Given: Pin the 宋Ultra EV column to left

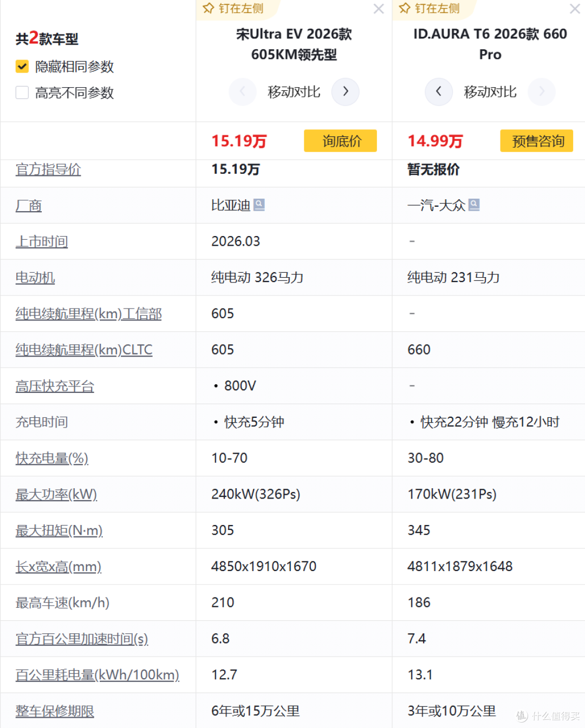Looking at the screenshot, I should pos(233,9).
